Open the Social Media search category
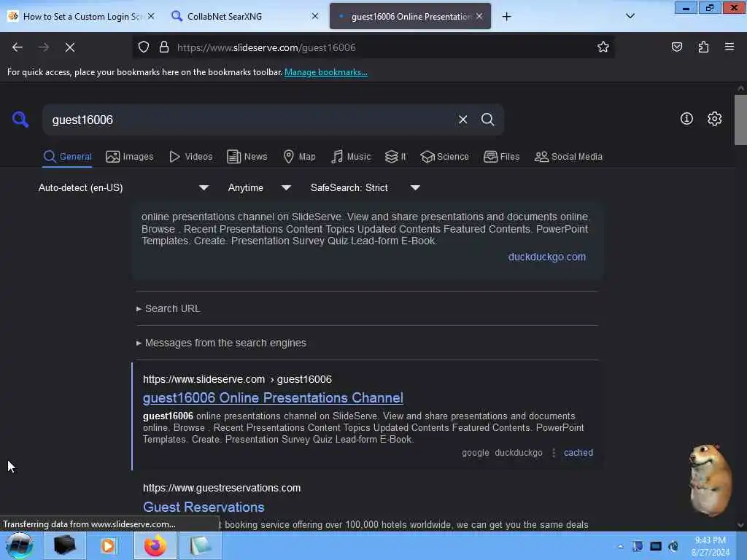 (568, 157)
